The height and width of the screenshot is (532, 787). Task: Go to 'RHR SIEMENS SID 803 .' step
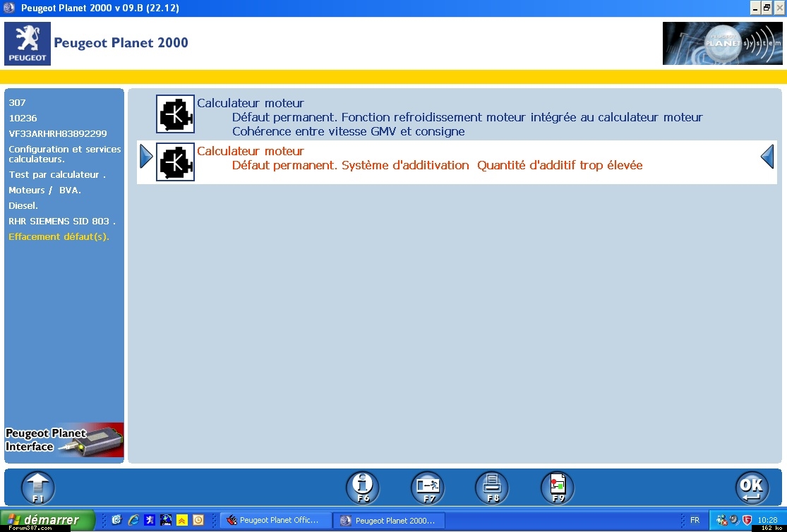pyautogui.click(x=61, y=222)
